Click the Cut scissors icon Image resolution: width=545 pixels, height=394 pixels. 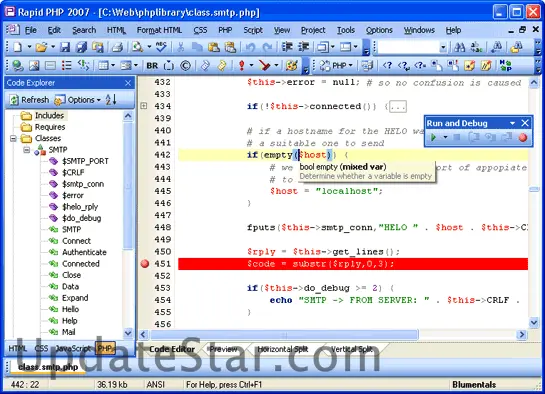pos(180,47)
